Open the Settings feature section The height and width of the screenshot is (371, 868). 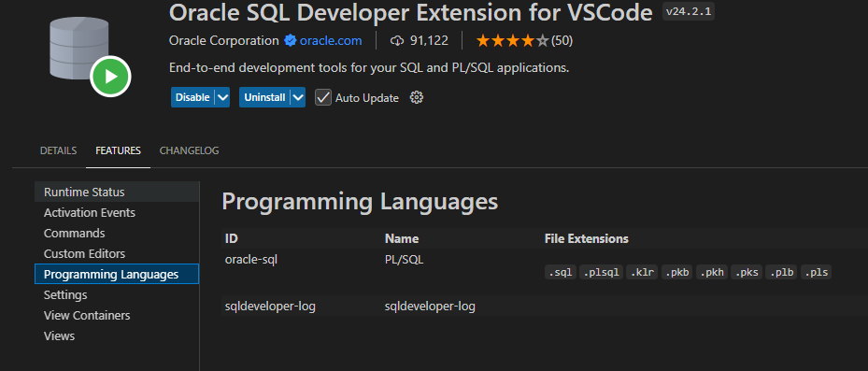pos(117,294)
